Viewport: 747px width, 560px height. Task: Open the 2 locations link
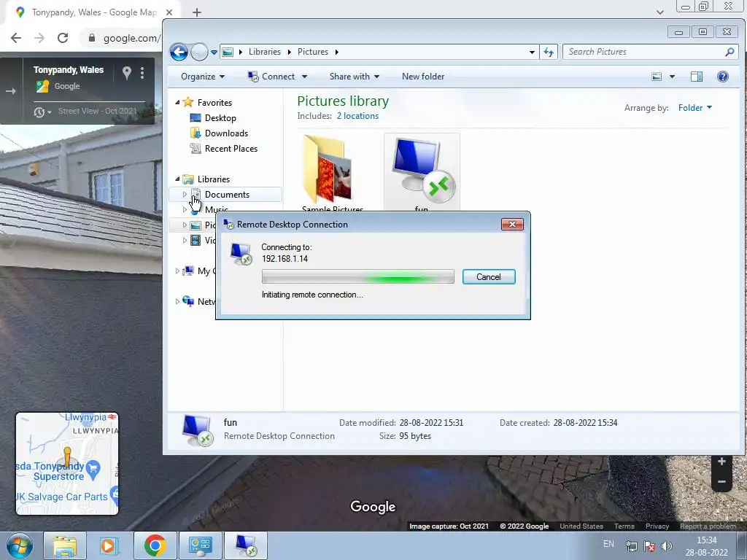pyautogui.click(x=357, y=116)
